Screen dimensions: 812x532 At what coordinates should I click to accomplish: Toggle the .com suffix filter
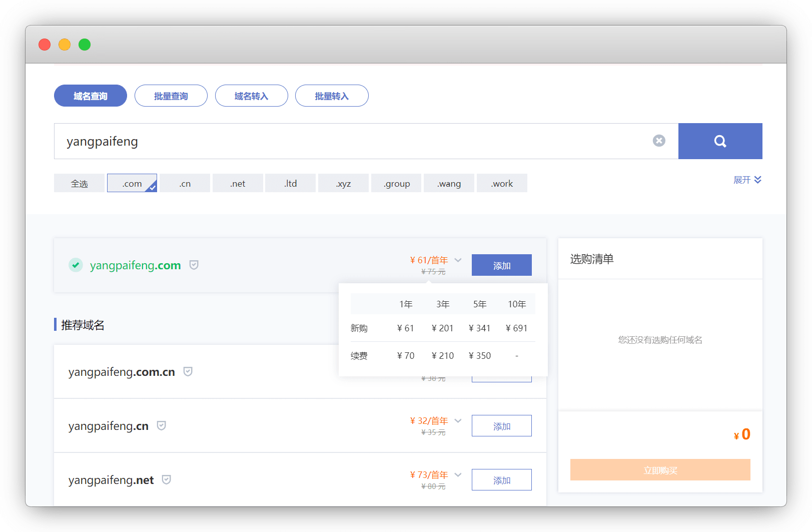pyautogui.click(x=132, y=183)
